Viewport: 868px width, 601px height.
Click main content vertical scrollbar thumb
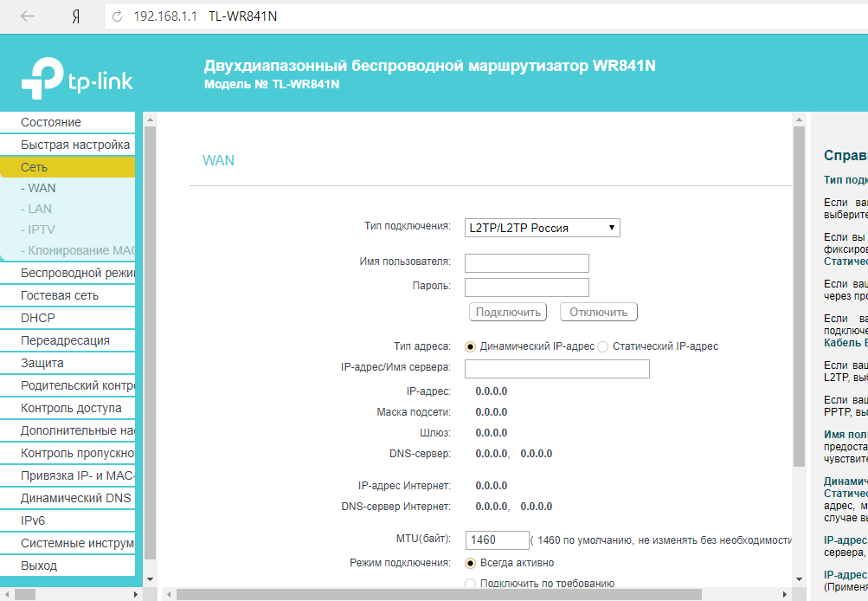(x=799, y=297)
